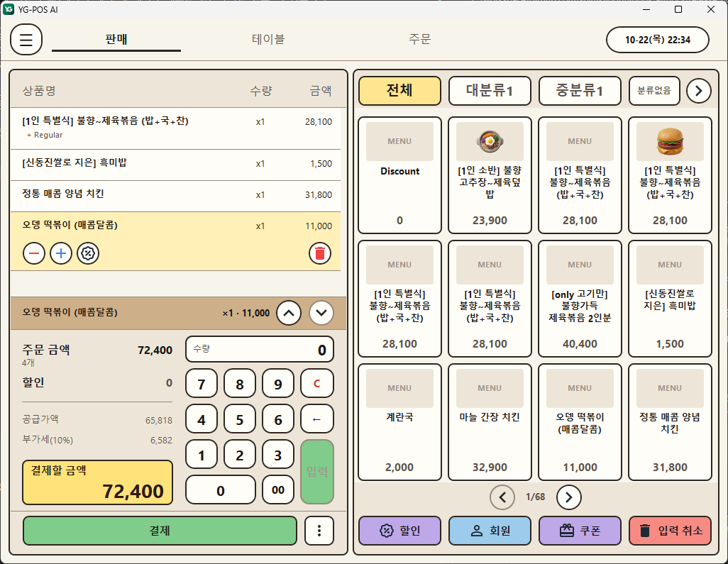Add [1인 소반] 불향 고추장~제육덮밥 item
Image resolution: width=728 pixels, height=564 pixels.
[490, 175]
